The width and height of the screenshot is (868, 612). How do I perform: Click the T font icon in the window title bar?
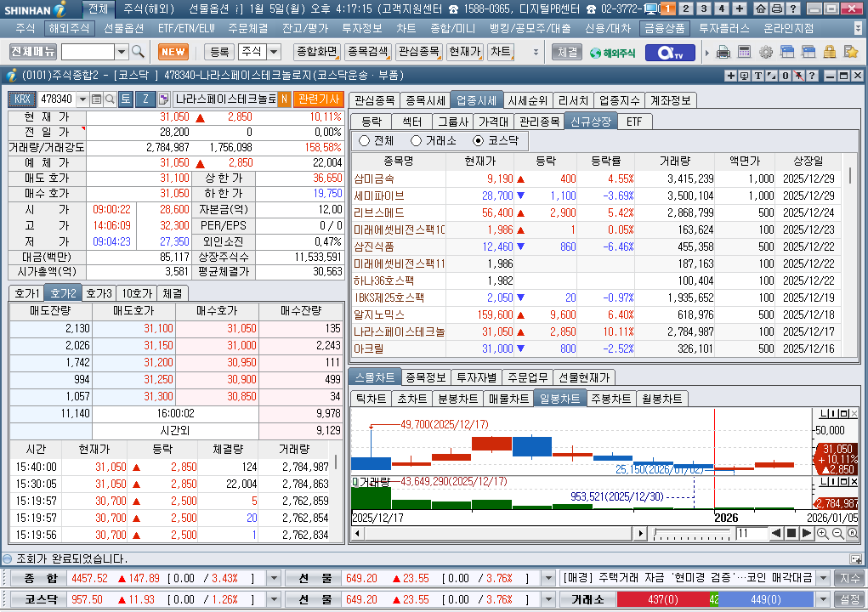tap(757, 76)
